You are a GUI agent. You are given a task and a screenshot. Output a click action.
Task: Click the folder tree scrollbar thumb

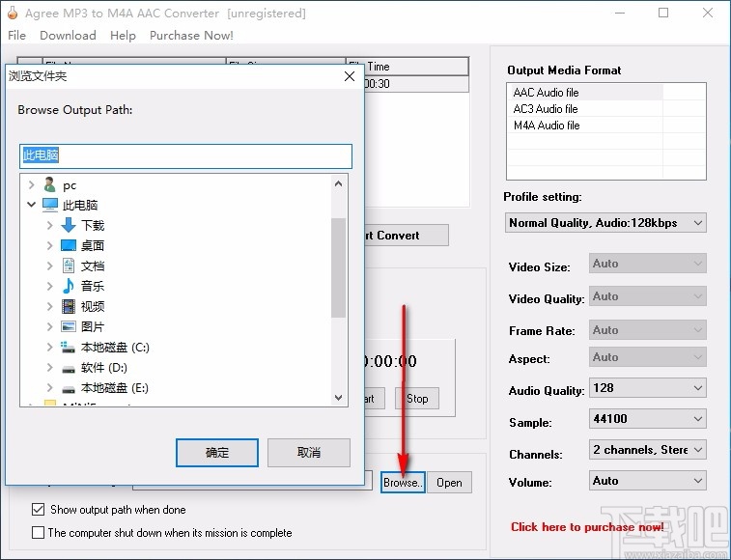[x=338, y=267]
